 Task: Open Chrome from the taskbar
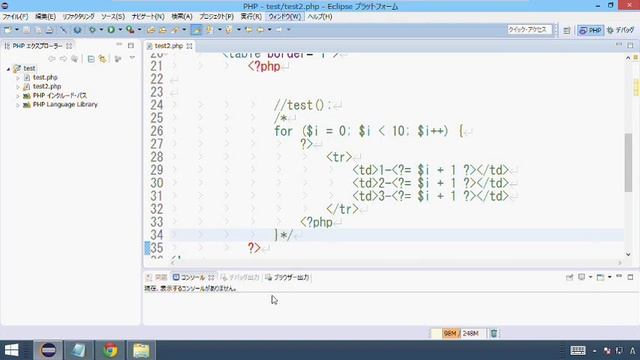tap(110, 351)
